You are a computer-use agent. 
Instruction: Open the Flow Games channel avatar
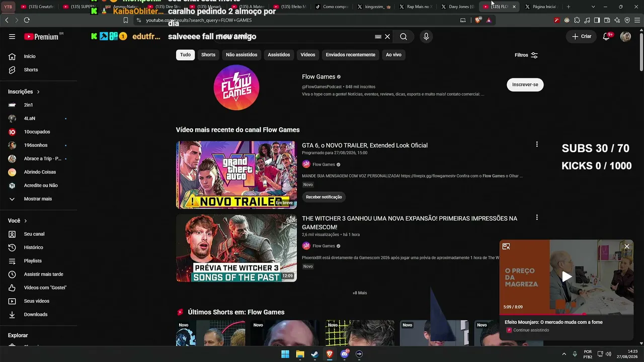236,87
